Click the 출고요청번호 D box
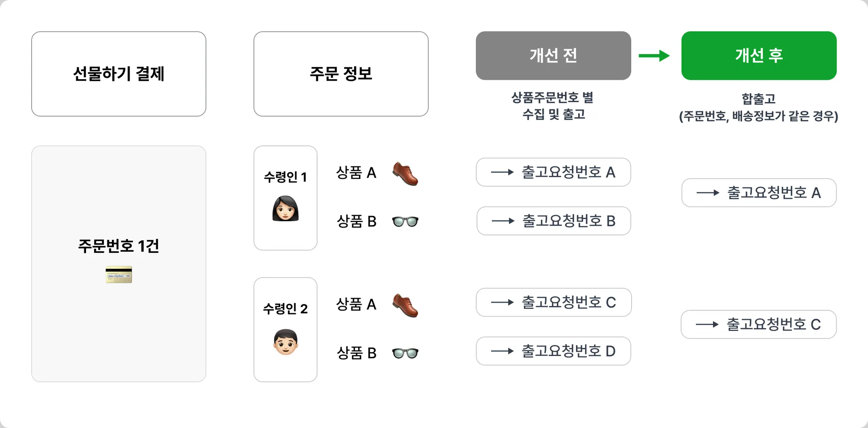The width and height of the screenshot is (868, 428). point(553,351)
